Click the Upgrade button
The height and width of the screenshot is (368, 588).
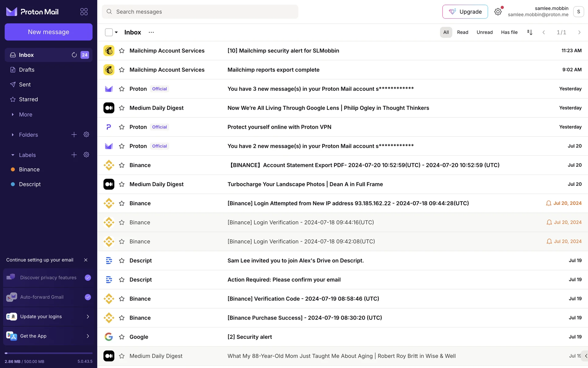click(465, 12)
